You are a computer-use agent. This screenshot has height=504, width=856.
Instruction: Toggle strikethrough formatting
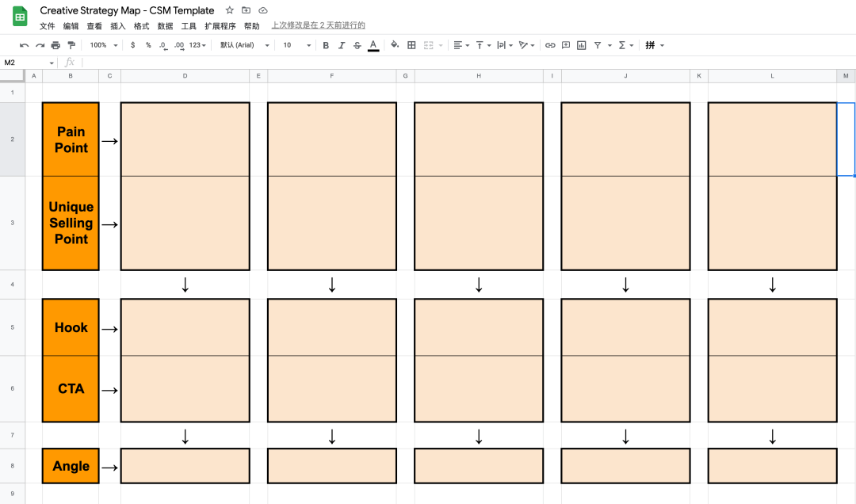tap(357, 45)
